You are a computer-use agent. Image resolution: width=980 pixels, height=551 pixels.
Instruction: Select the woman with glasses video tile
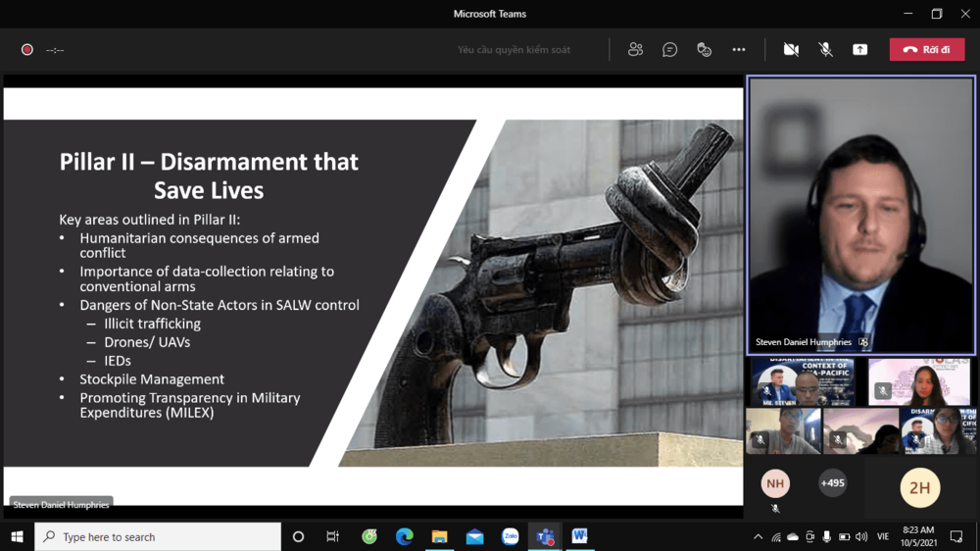[938, 431]
